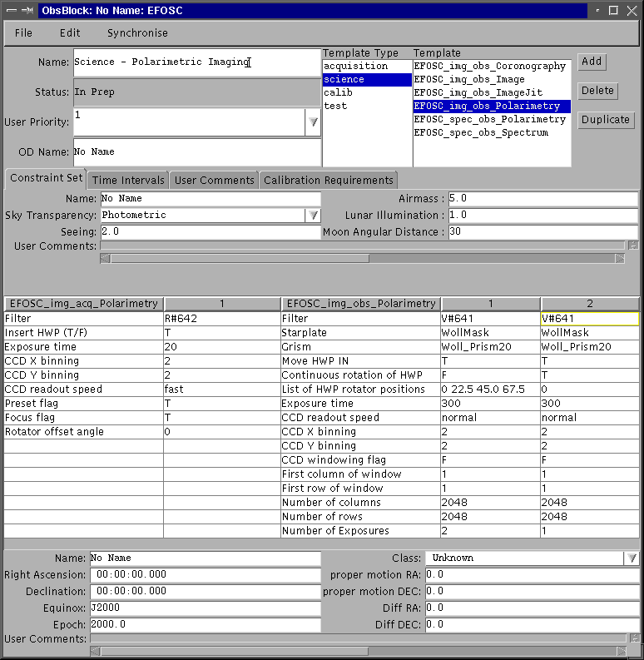This screenshot has width=644, height=660.
Task: Expand the Class dropdown arrow
Action: [x=631, y=558]
